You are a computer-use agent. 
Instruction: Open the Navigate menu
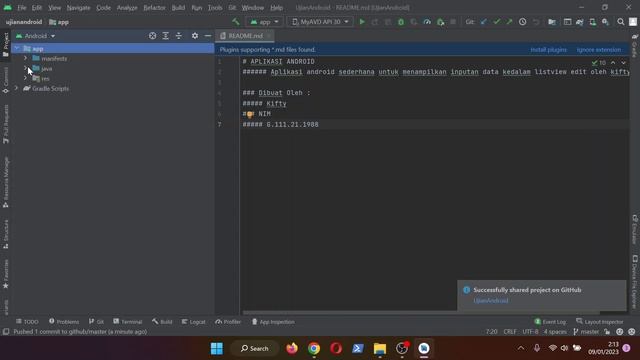pos(78,7)
